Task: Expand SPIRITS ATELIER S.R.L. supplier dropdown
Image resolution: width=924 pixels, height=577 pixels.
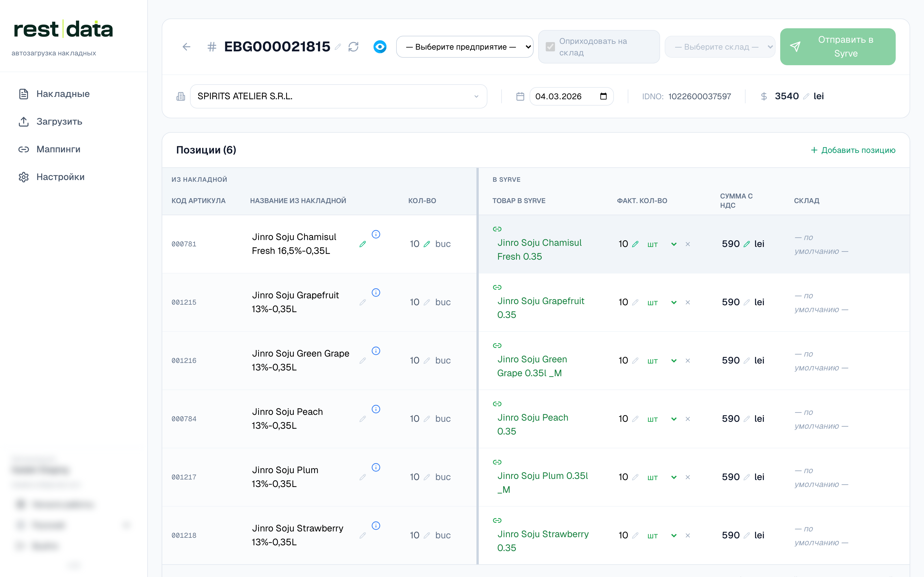Action: point(338,97)
